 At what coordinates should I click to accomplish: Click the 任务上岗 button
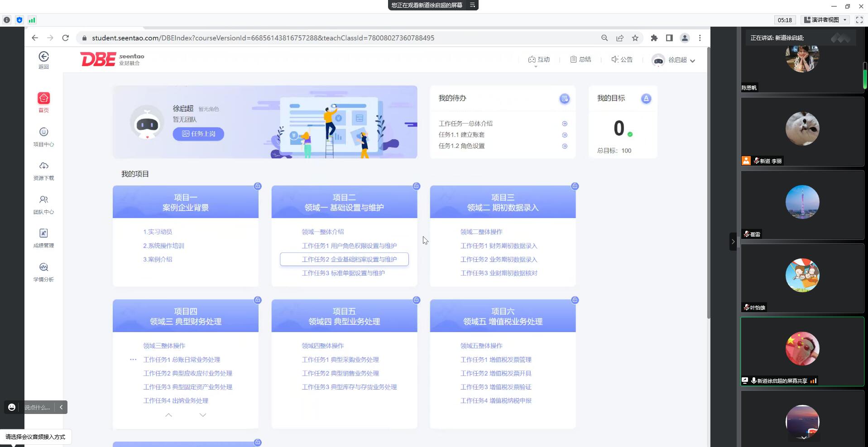point(198,134)
